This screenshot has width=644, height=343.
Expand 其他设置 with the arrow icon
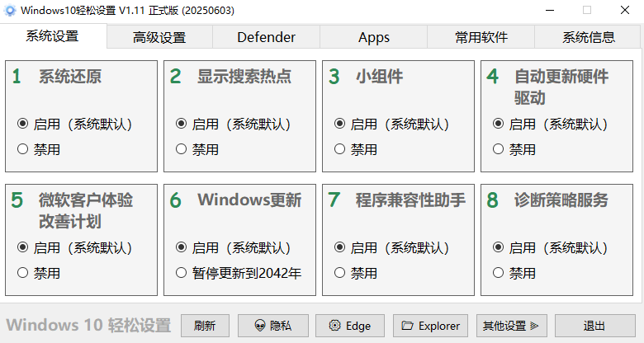pyautogui.click(x=534, y=326)
